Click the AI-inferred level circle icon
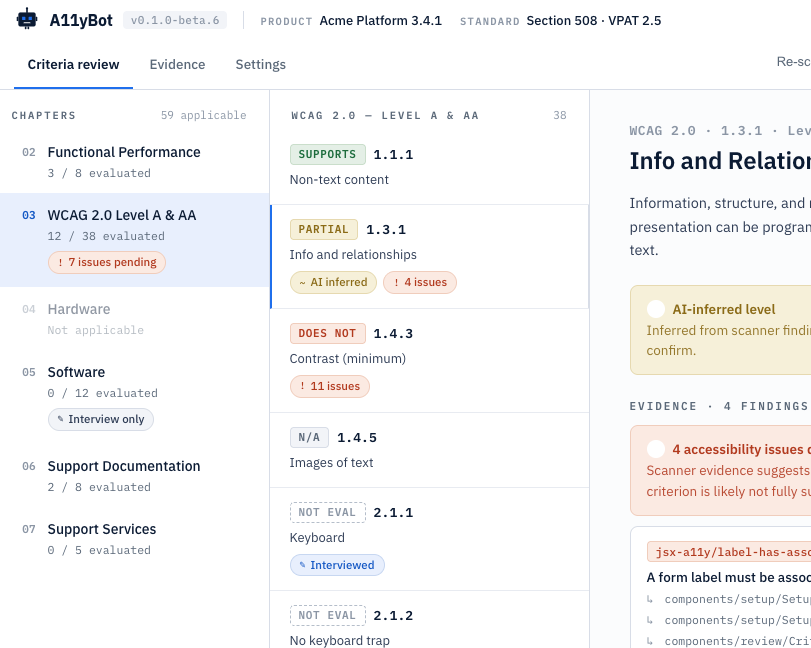This screenshot has width=811, height=648. point(656,309)
